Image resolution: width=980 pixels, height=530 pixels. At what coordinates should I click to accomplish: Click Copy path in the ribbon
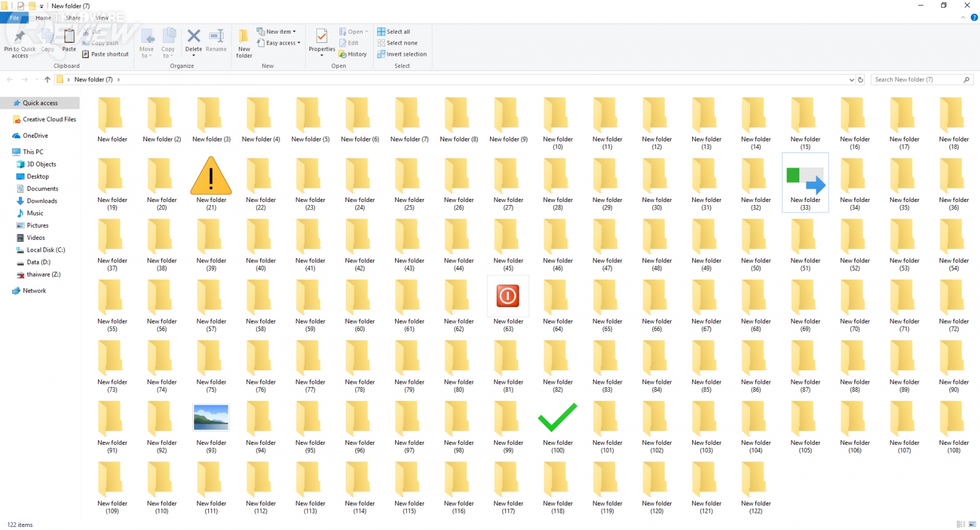[x=100, y=43]
